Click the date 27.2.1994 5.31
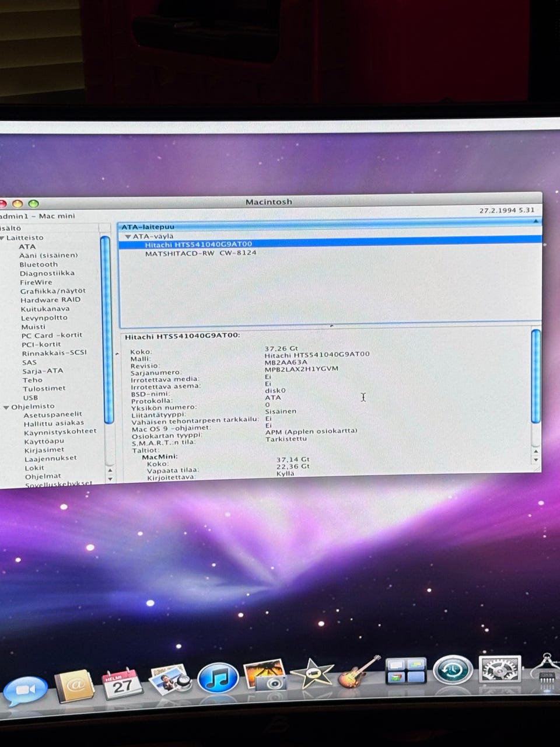This screenshot has width=560, height=747. click(507, 210)
